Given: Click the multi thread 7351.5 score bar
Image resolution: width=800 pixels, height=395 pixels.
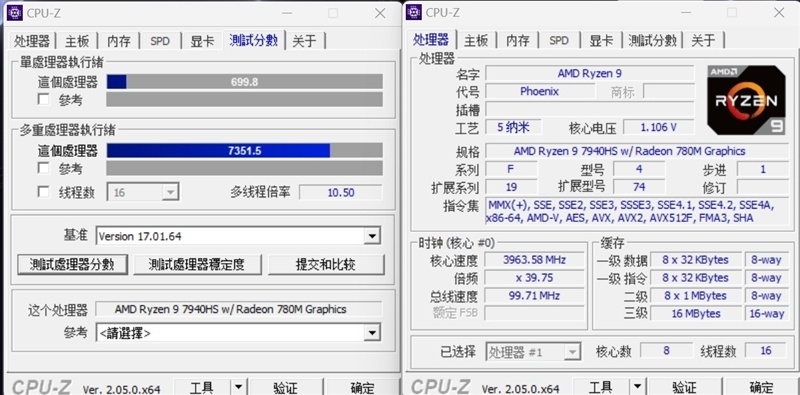Looking at the screenshot, I should 244,151.
